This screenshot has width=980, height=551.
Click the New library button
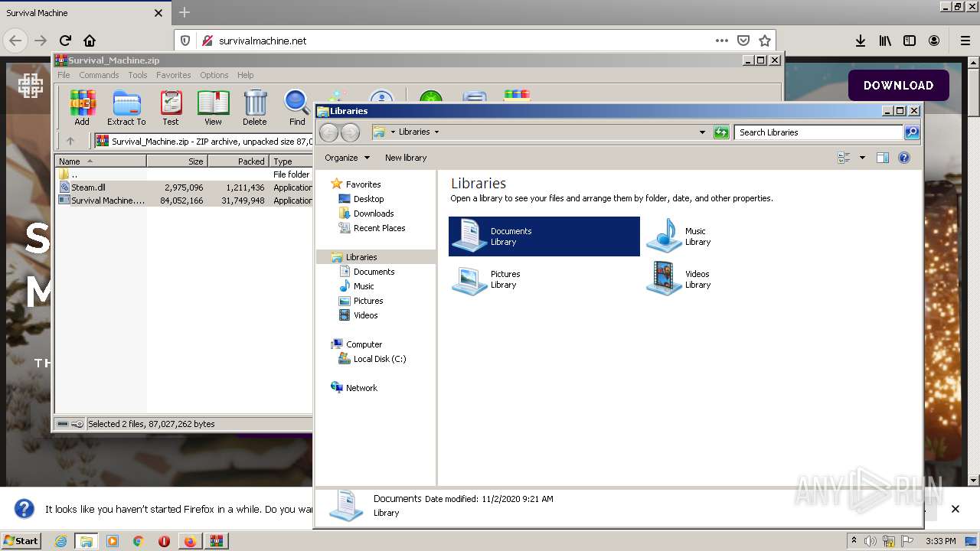(406, 158)
